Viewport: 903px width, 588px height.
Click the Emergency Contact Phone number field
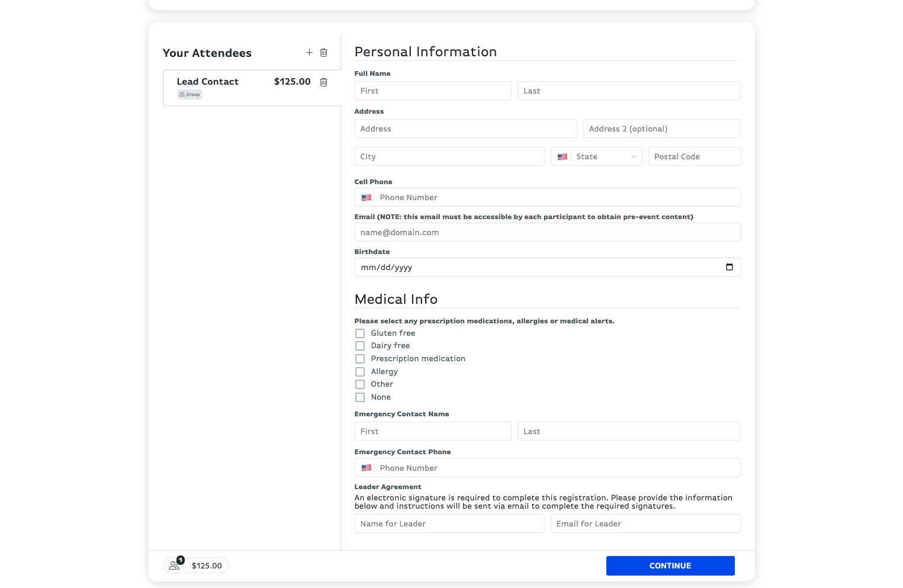[x=548, y=468]
